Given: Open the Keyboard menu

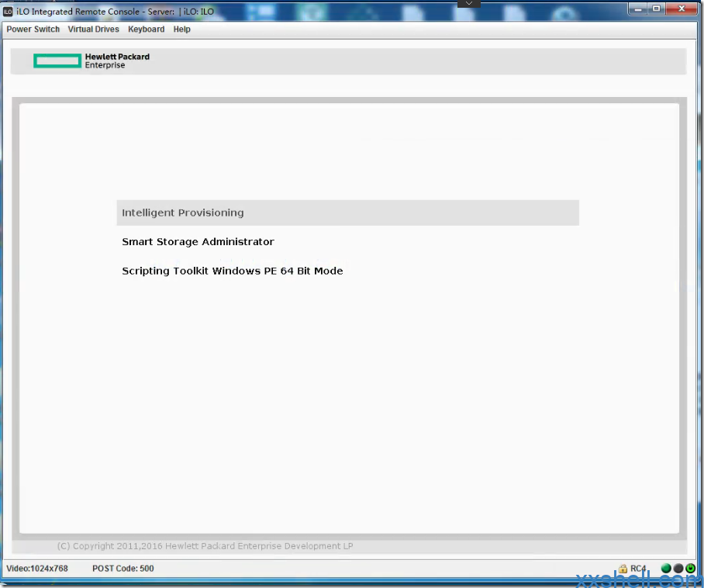Looking at the screenshot, I should pyautogui.click(x=146, y=29).
